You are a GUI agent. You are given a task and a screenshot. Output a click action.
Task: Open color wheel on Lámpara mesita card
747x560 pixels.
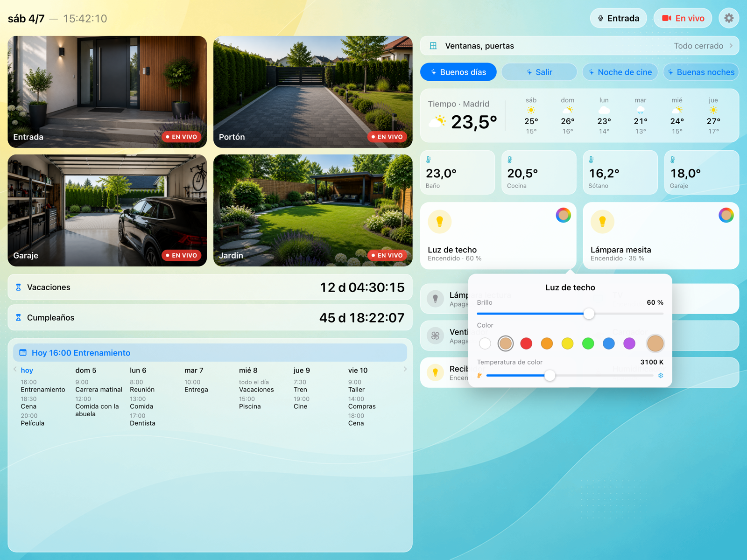726,215
